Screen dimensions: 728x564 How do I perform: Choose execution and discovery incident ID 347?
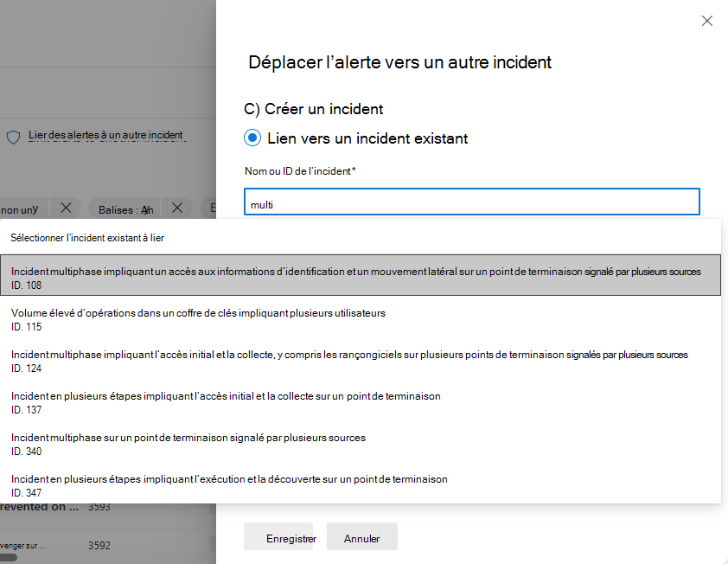361,485
